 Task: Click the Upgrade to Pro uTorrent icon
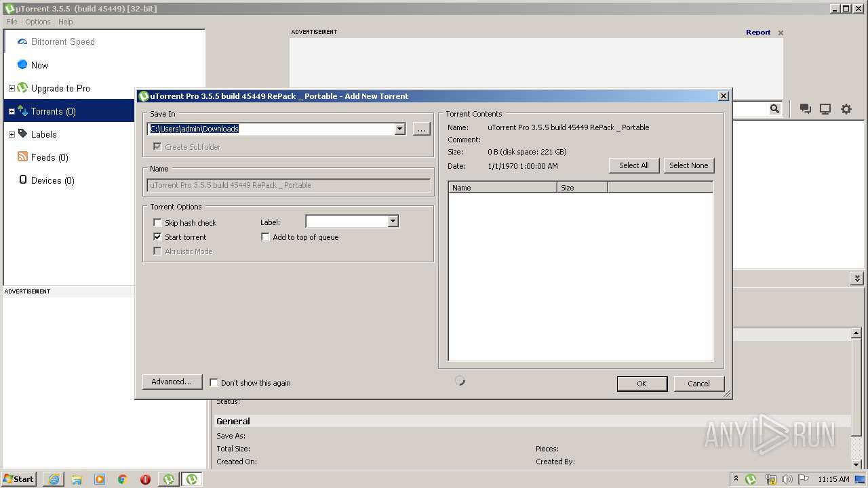(x=22, y=88)
